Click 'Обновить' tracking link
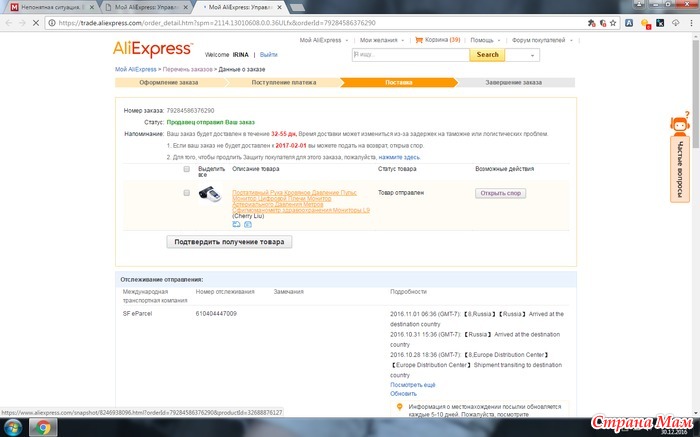 point(403,394)
